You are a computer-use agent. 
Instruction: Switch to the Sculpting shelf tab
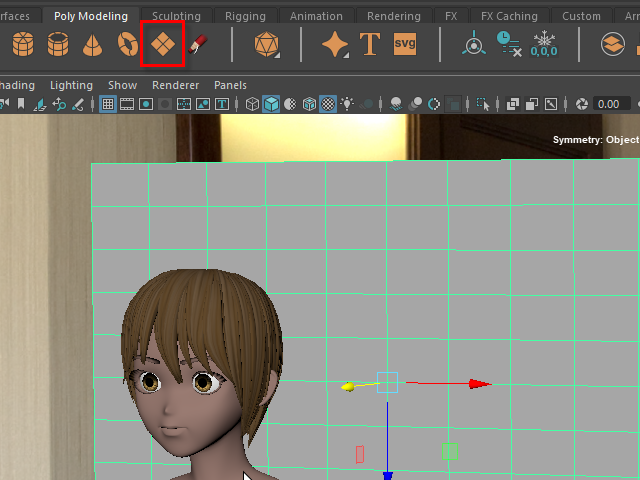pos(176,16)
